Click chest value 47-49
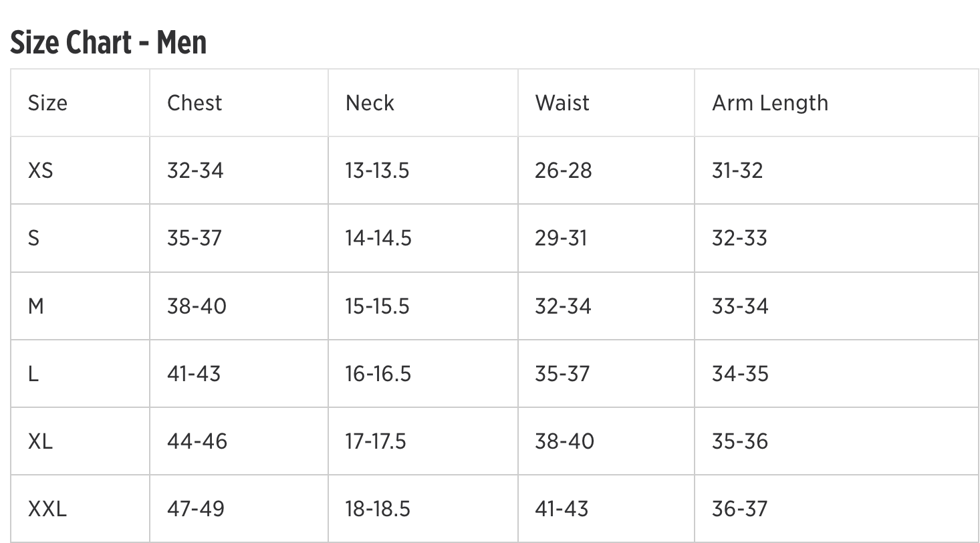 pyautogui.click(x=196, y=509)
